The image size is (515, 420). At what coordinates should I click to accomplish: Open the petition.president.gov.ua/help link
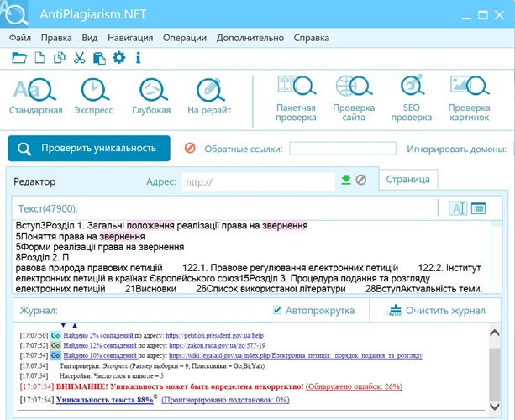pyautogui.click(x=214, y=336)
